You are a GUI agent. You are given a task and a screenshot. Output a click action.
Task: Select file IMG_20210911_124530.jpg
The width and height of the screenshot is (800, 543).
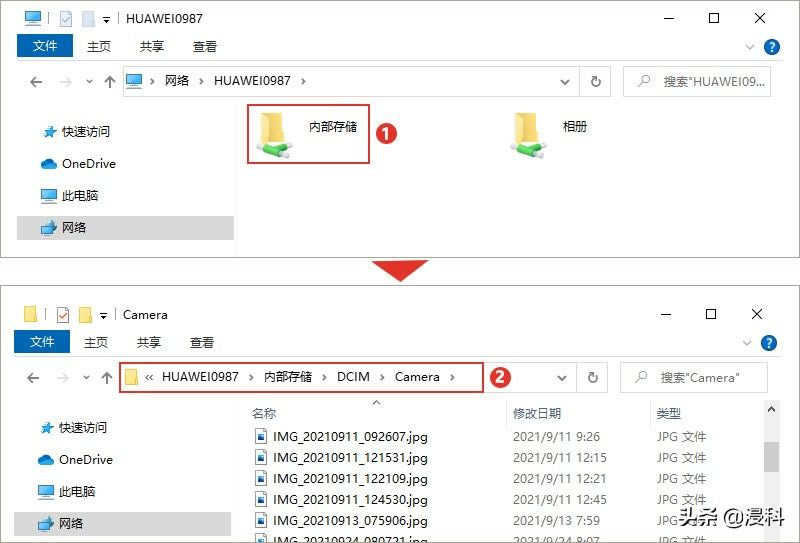tap(342, 500)
